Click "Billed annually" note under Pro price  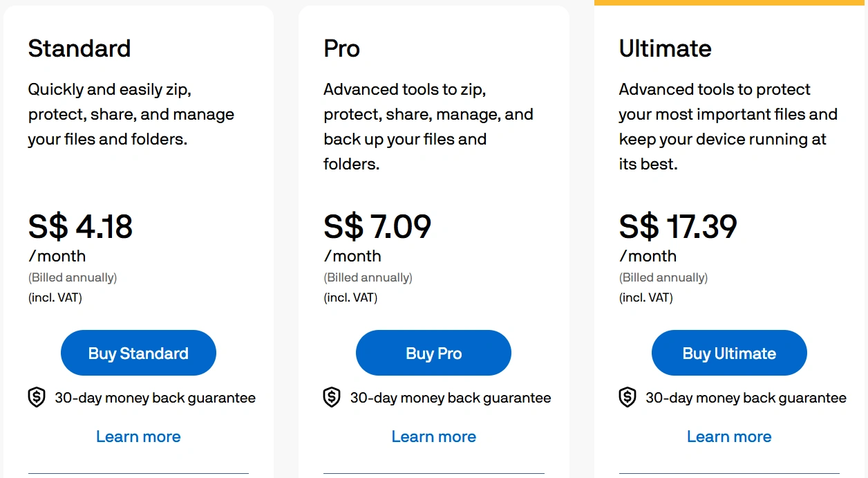[368, 277]
